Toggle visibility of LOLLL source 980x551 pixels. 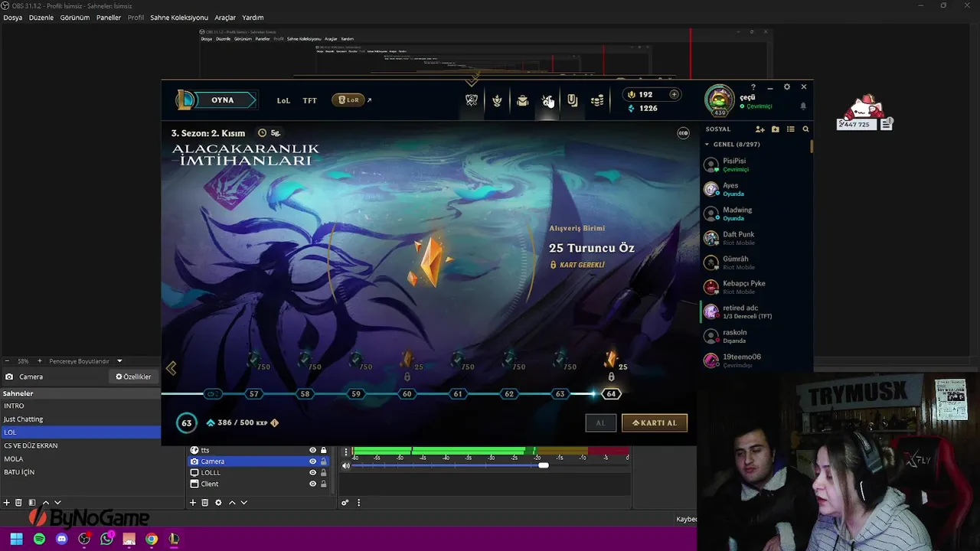tap(312, 473)
